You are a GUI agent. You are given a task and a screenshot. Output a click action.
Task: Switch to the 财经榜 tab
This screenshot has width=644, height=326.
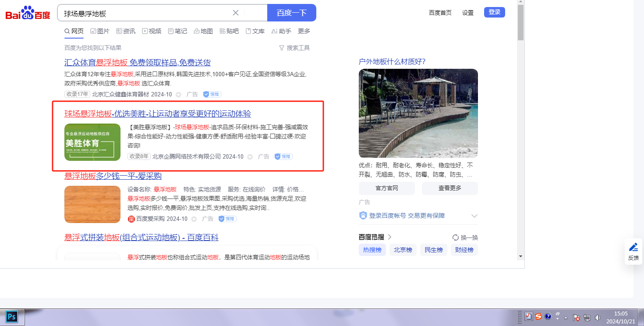tap(464, 250)
